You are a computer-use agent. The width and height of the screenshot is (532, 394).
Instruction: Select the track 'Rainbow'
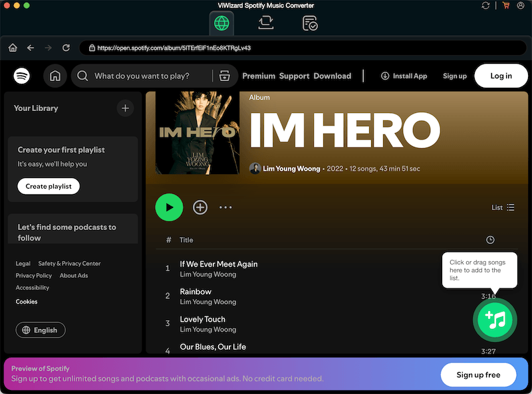196,292
